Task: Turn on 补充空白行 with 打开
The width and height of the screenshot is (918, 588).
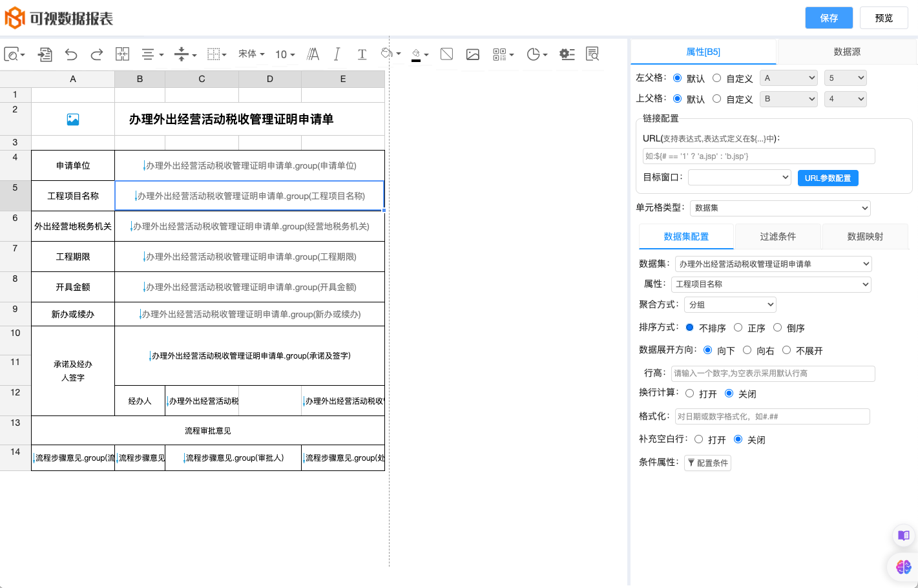Action: 698,439
